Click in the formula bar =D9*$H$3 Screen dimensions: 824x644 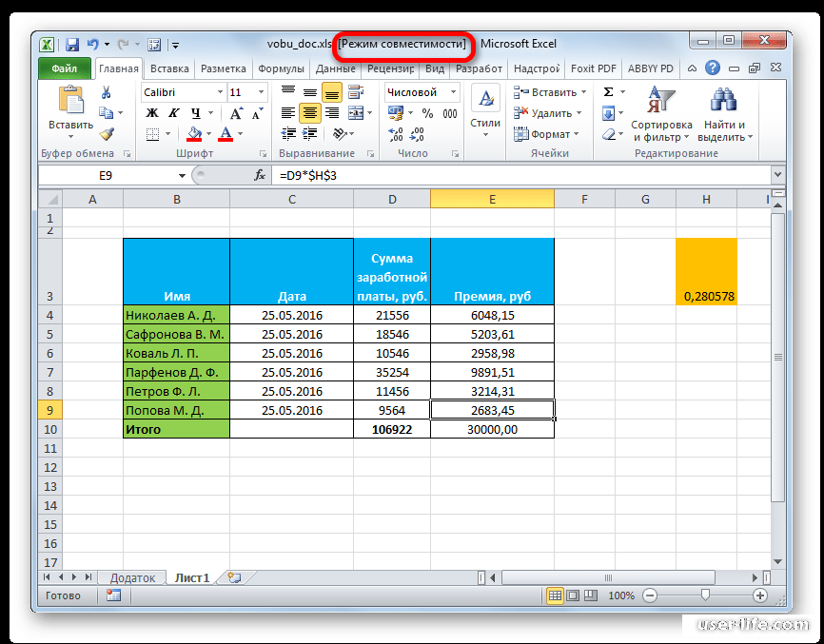click(520, 175)
